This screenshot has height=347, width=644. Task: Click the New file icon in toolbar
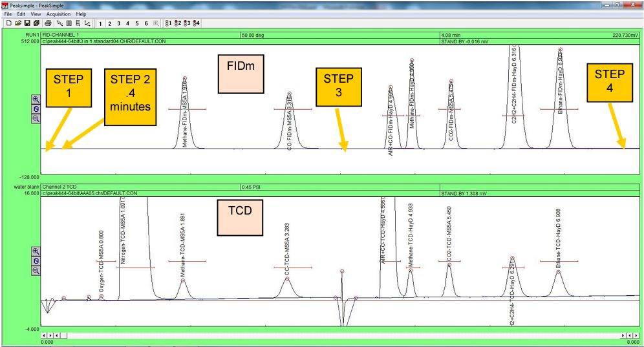(x=8, y=23)
